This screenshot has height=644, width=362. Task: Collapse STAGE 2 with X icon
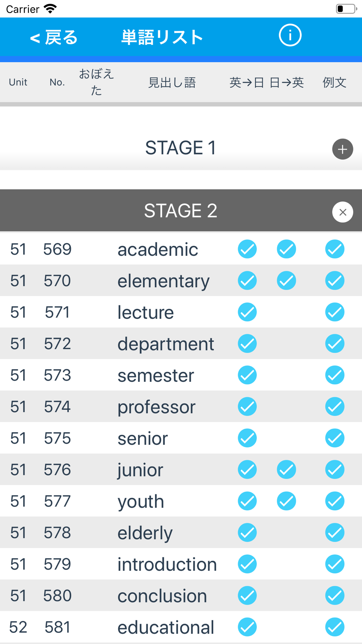coord(342,212)
